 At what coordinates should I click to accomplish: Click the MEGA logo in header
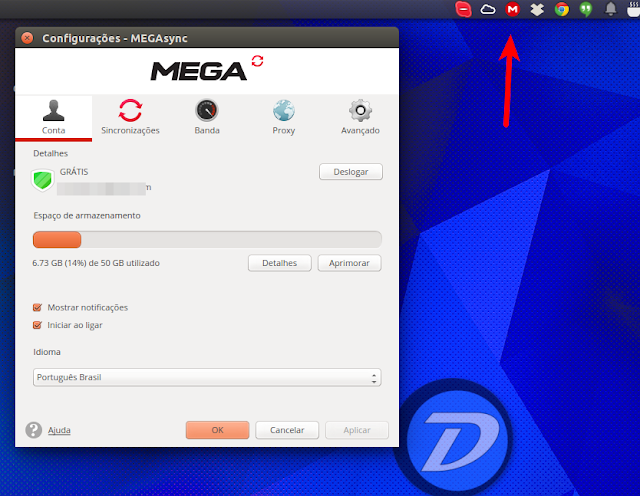coord(199,71)
